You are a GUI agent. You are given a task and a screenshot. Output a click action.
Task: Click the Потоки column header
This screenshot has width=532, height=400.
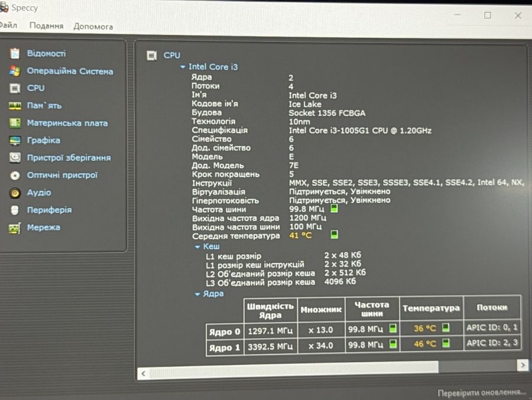(492, 307)
